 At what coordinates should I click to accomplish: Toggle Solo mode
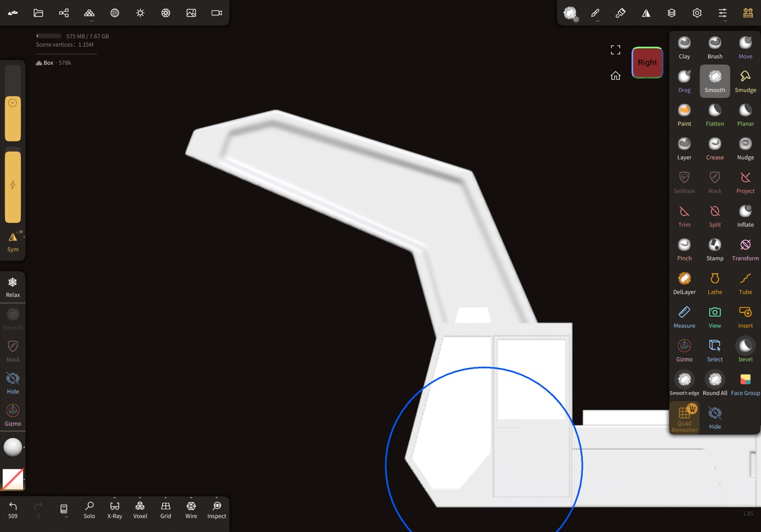(89, 510)
